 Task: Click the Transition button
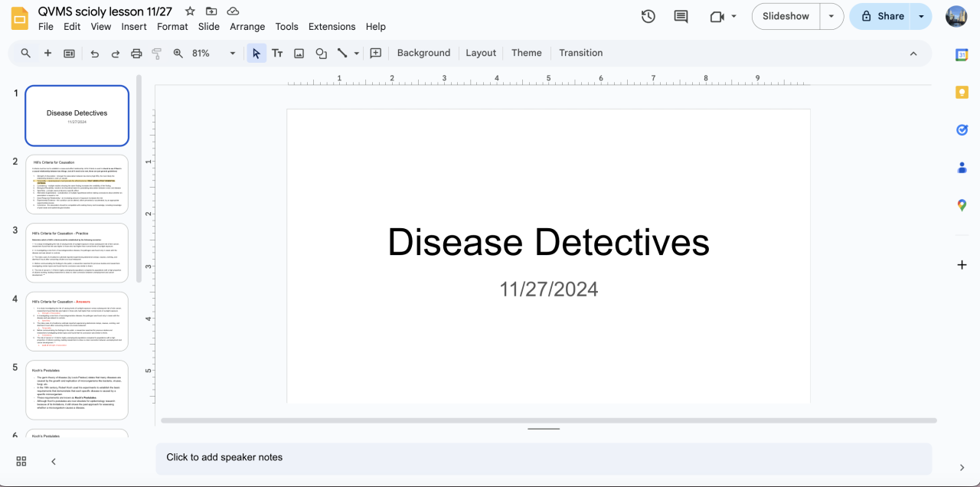pos(580,53)
